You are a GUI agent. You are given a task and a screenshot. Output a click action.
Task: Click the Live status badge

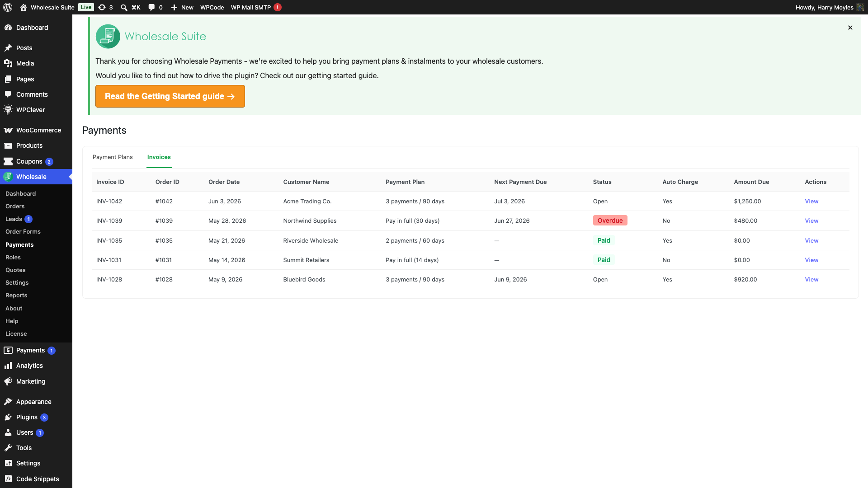click(x=86, y=7)
